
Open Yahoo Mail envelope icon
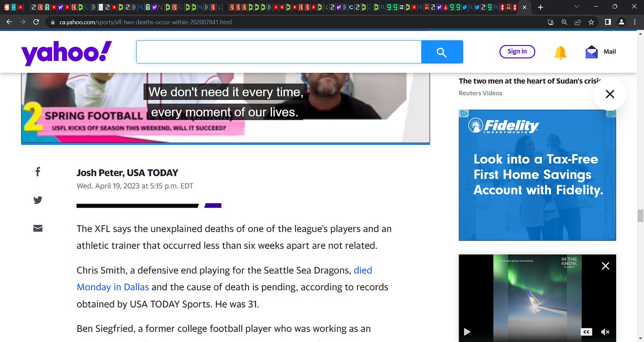(x=591, y=52)
